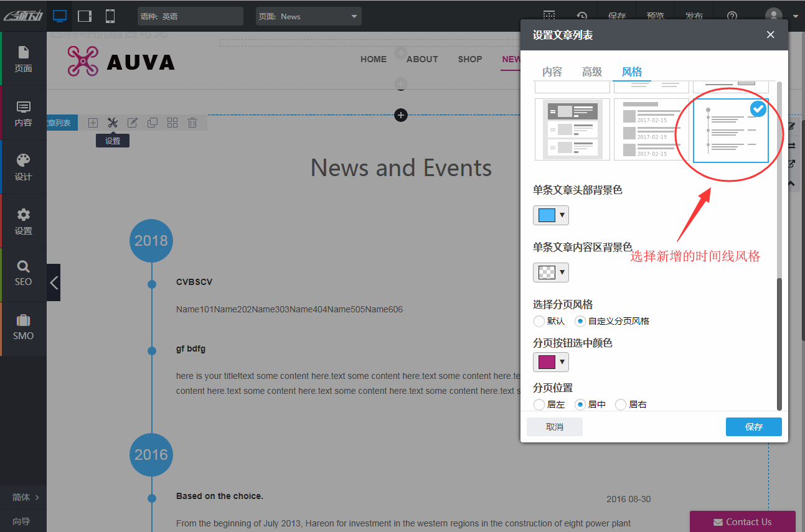Select 默认 pagination style

point(539,321)
